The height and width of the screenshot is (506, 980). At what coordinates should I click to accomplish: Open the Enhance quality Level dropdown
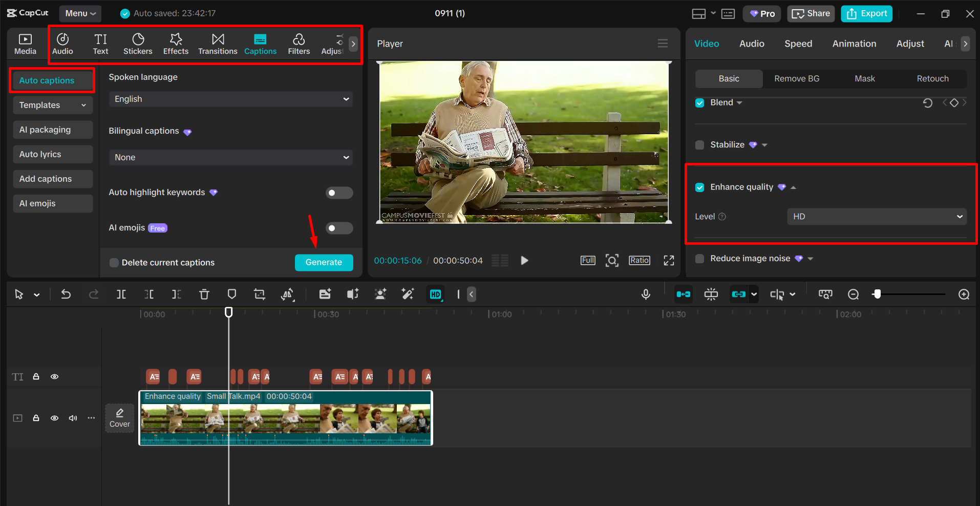click(876, 217)
